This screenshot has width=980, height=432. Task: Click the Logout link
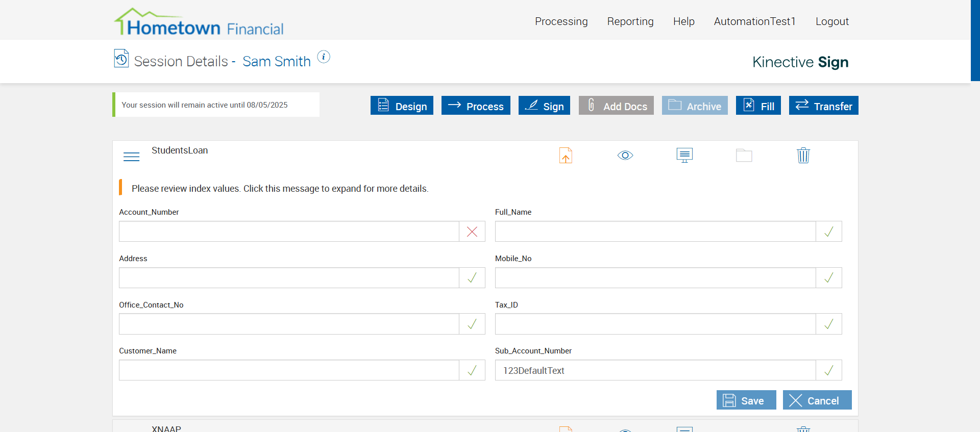point(831,21)
